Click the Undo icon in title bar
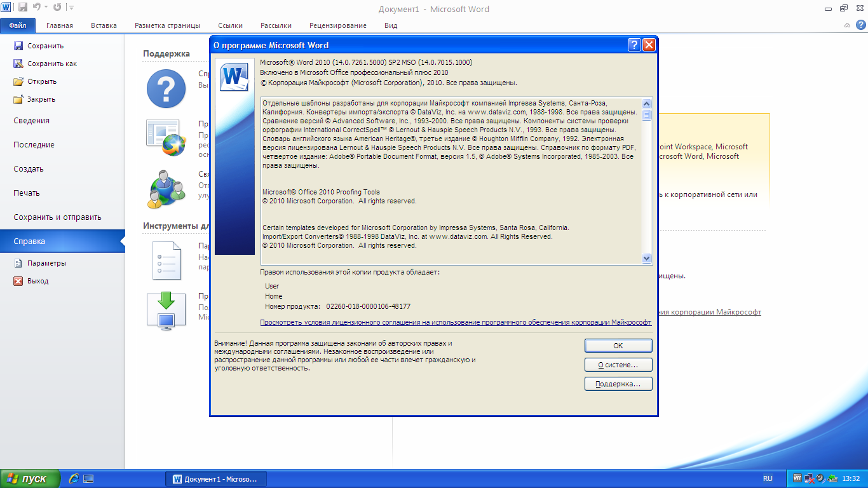Screen dimensions: 868x488 pyautogui.click(x=37, y=8)
